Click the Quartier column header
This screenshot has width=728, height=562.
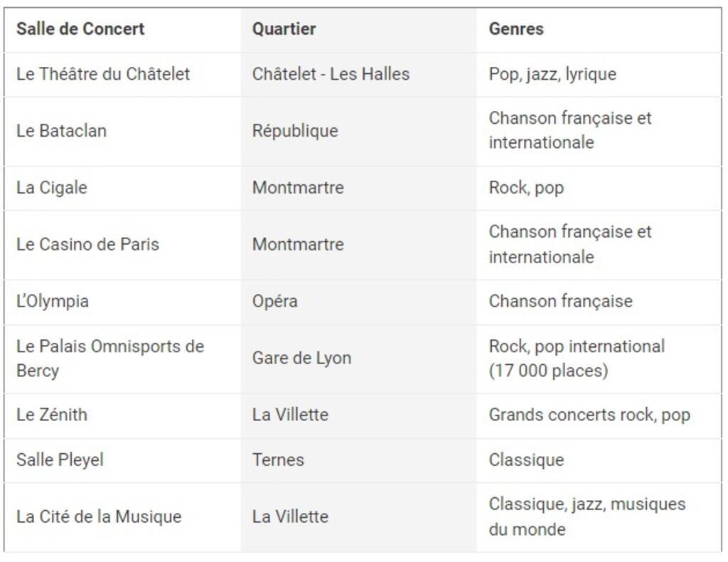pyautogui.click(x=358, y=29)
